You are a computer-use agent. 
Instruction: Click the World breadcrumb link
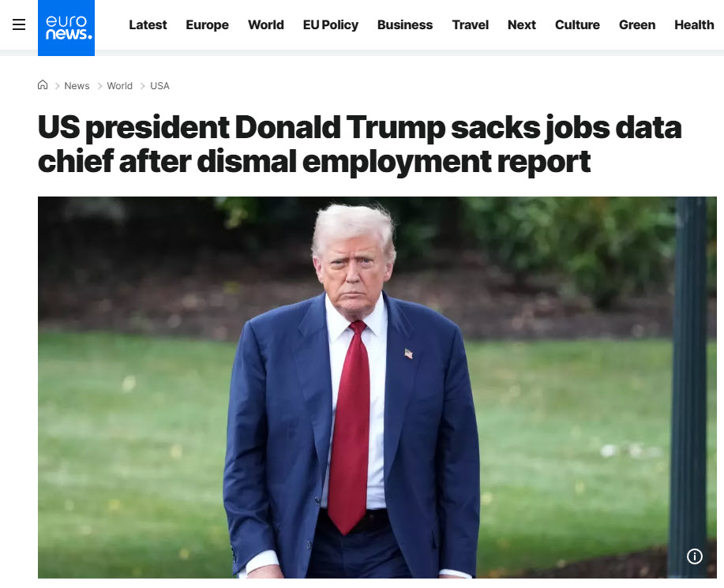[120, 86]
